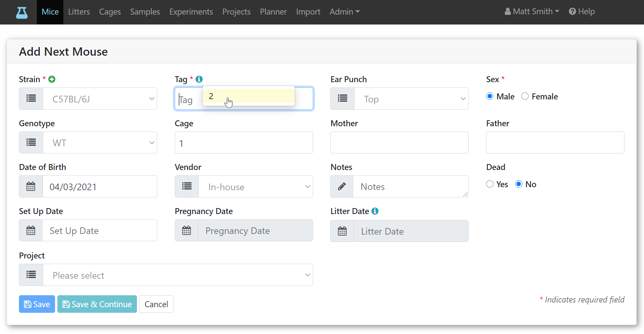Click the blue Save button
The height and width of the screenshot is (334, 644).
click(37, 304)
